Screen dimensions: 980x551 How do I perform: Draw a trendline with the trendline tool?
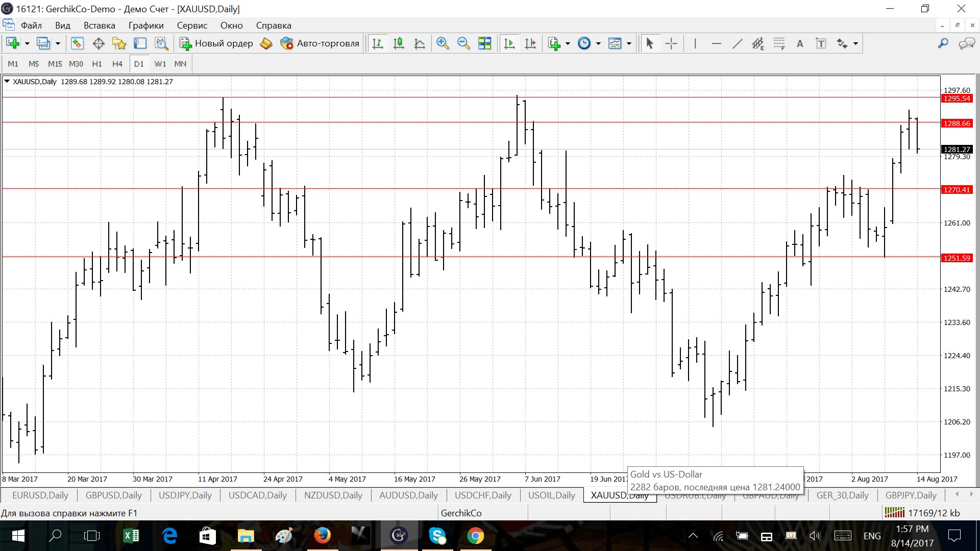(x=737, y=43)
